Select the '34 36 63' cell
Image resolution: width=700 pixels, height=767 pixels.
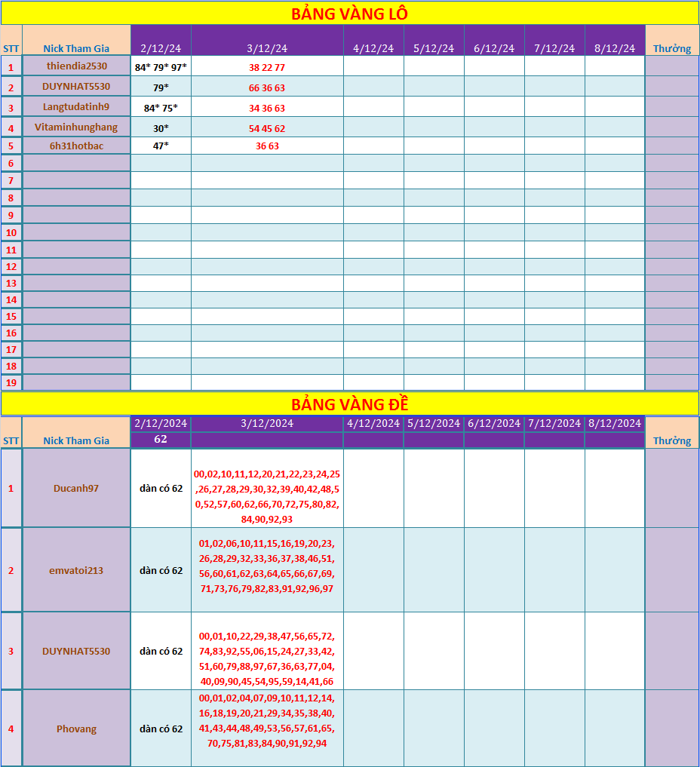coord(267,108)
